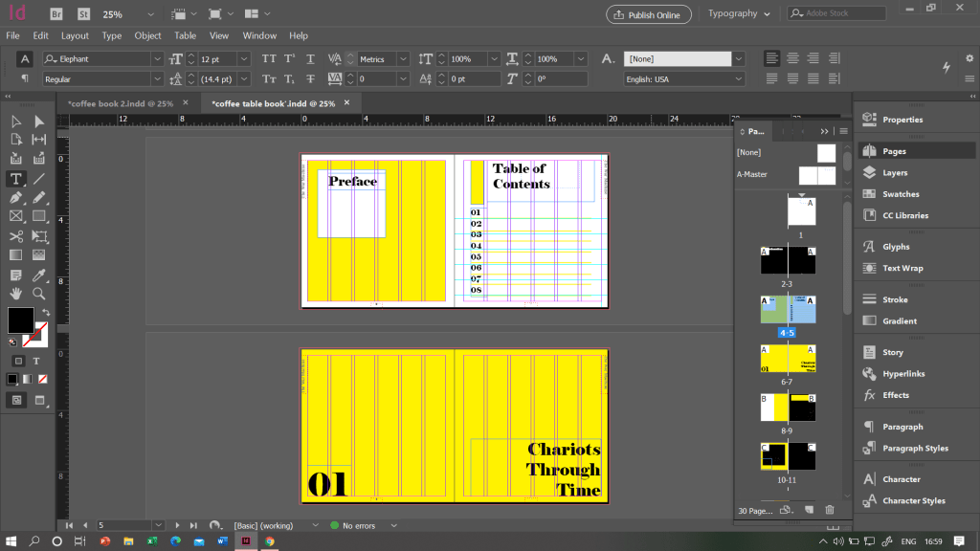Choose the Zoom tool in toolbox

point(39,294)
